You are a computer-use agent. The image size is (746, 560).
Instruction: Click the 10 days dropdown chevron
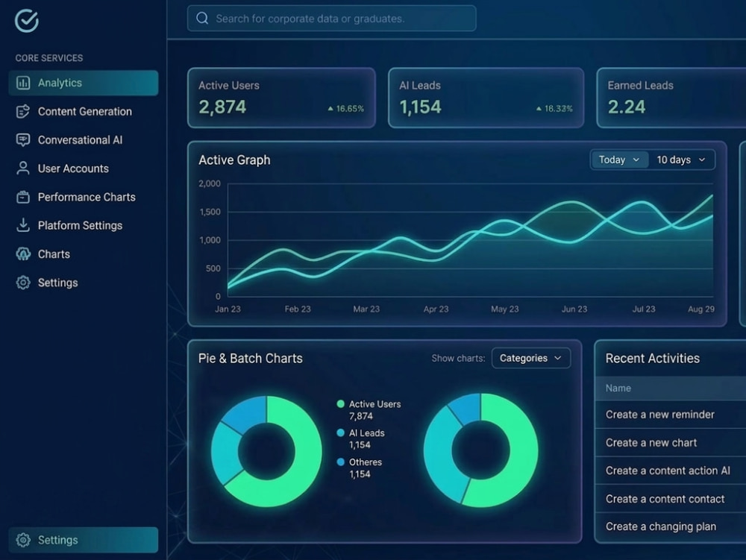tap(702, 160)
